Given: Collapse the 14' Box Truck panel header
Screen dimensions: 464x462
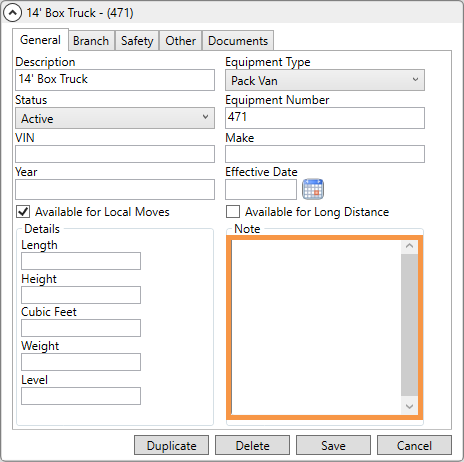Looking at the screenshot, I should (x=12, y=13).
